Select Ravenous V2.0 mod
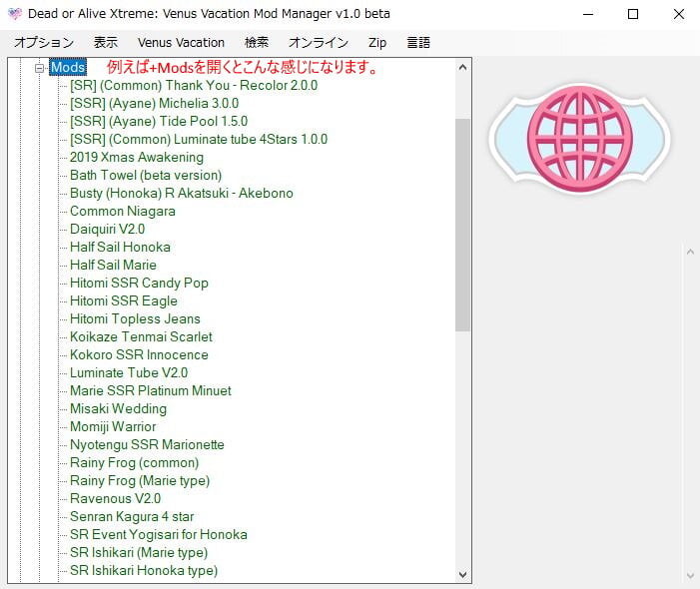 (x=116, y=498)
